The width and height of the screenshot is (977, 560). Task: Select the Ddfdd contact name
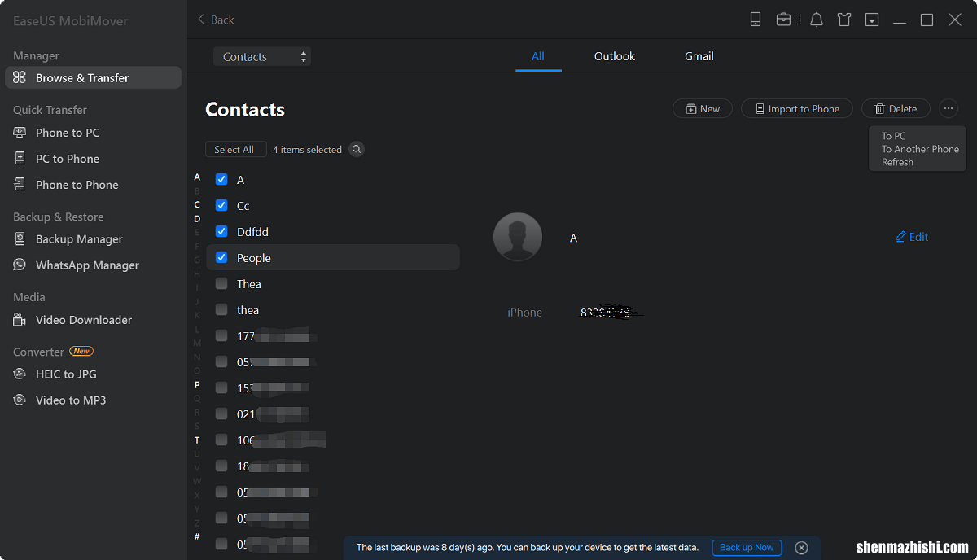click(252, 232)
